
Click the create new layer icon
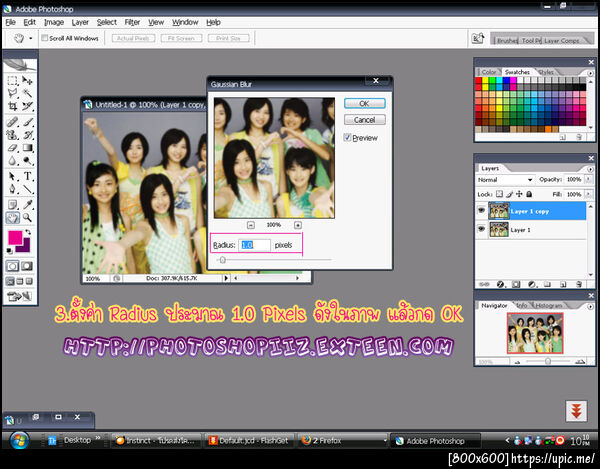tap(563, 284)
